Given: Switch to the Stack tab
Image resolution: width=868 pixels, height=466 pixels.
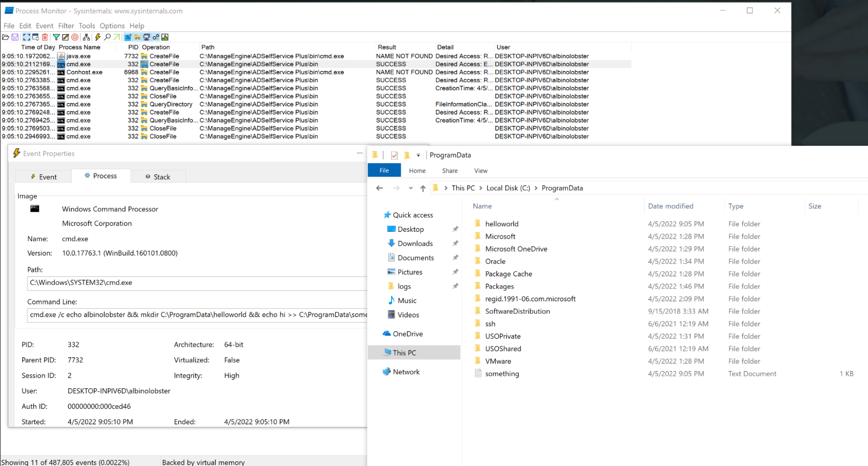Looking at the screenshot, I should (158, 177).
